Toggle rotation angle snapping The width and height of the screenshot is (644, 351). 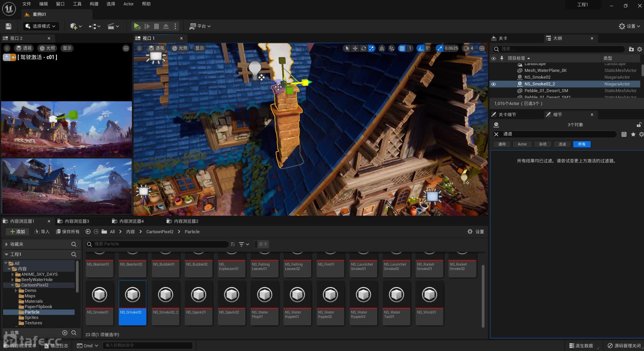point(421,48)
